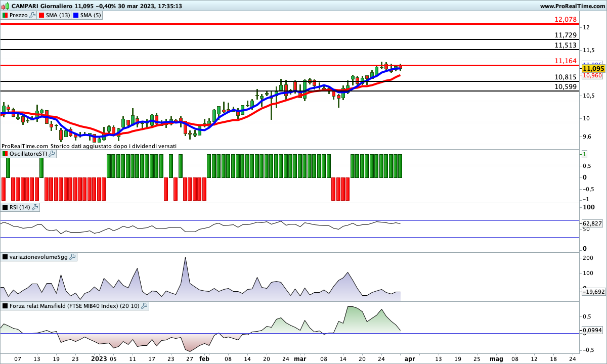
Task: Open RSI (14) settings wrench
Action: (35, 207)
